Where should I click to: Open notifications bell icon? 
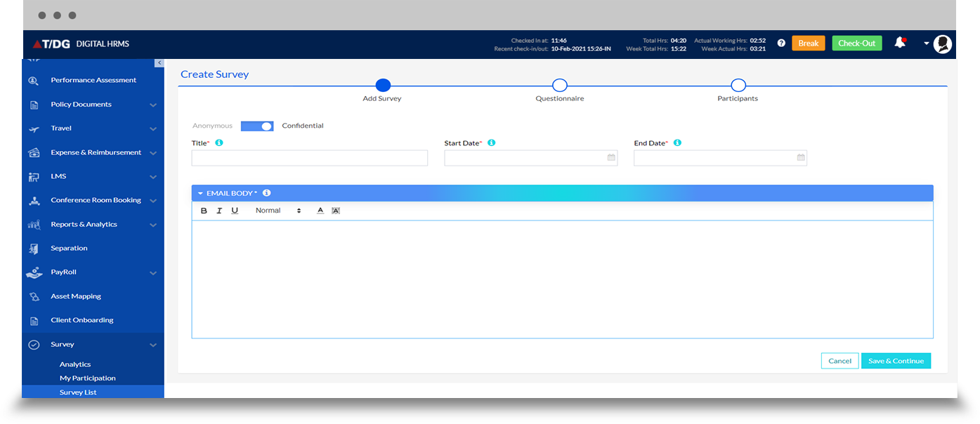click(x=900, y=43)
